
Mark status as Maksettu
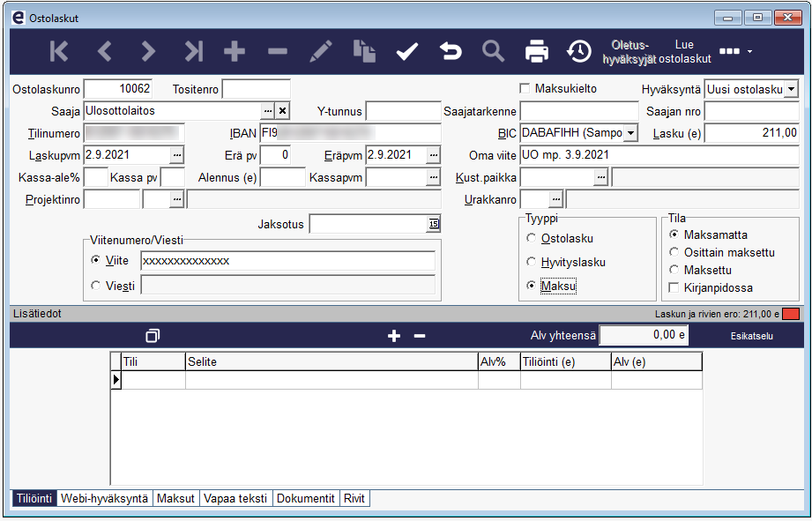(x=674, y=270)
